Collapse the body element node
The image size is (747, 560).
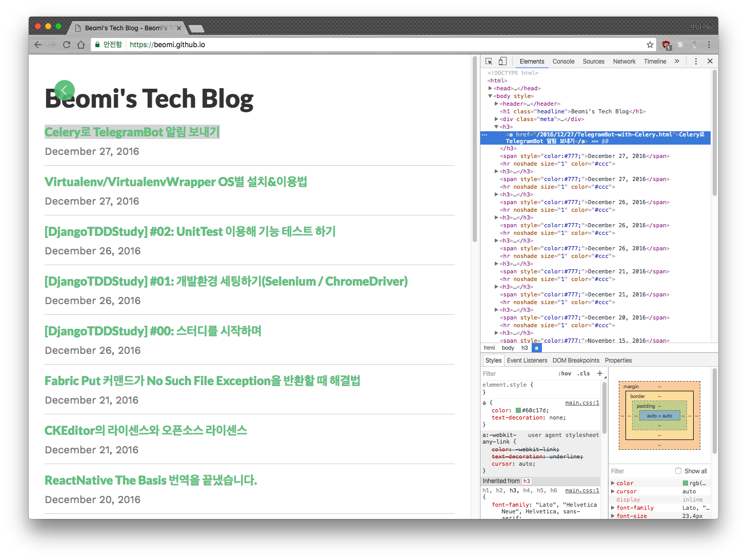[490, 96]
